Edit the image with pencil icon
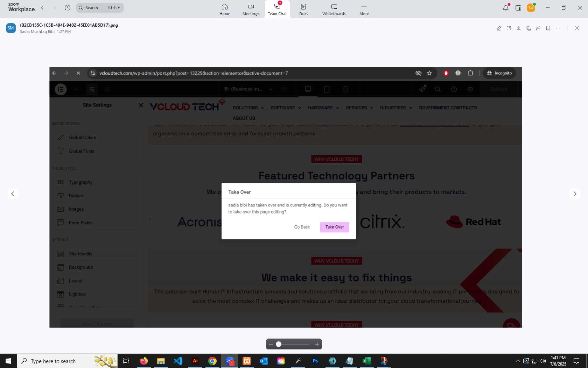This screenshot has height=368, width=588. pyautogui.click(x=499, y=28)
